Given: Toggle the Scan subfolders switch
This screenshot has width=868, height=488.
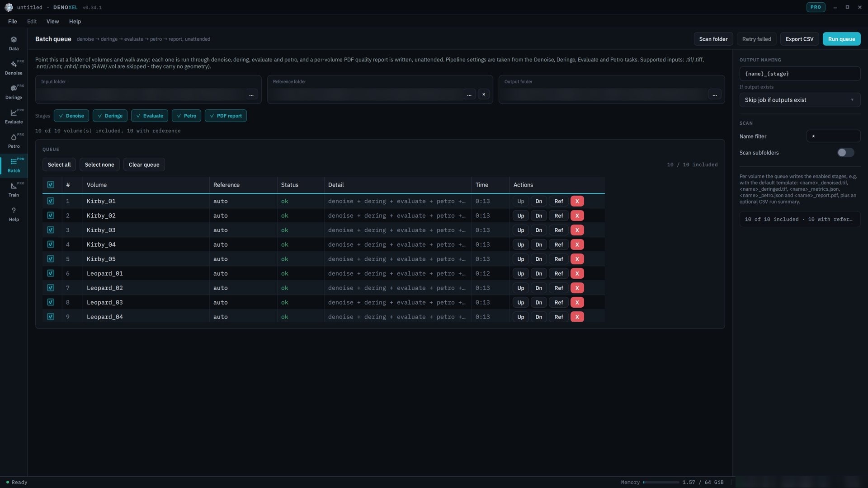Looking at the screenshot, I should click(x=845, y=153).
